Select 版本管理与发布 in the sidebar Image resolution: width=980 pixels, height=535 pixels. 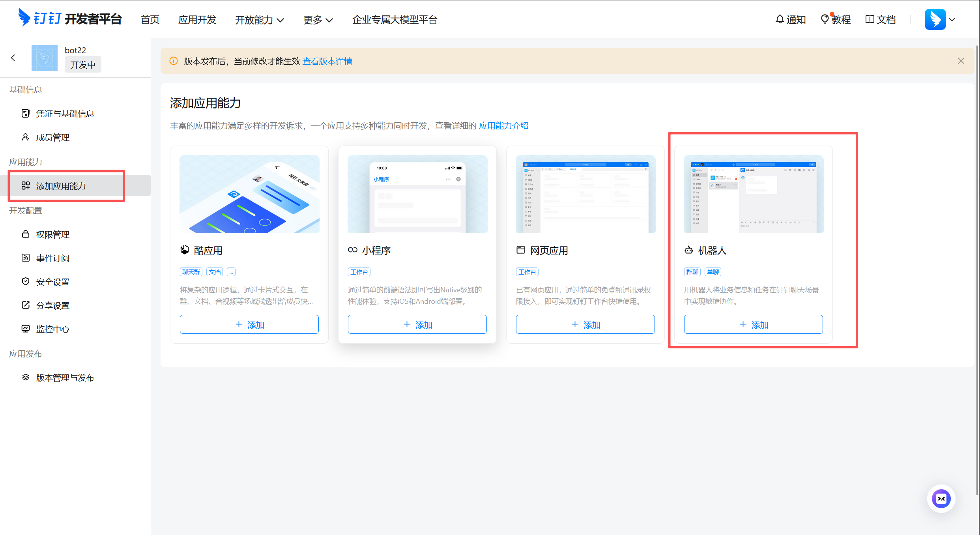pyautogui.click(x=65, y=378)
